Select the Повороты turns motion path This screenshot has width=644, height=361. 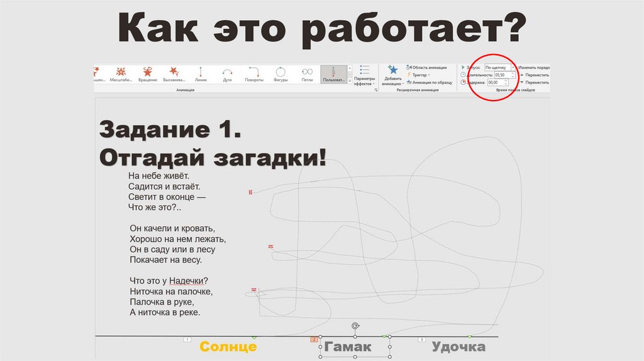pyautogui.click(x=254, y=75)
